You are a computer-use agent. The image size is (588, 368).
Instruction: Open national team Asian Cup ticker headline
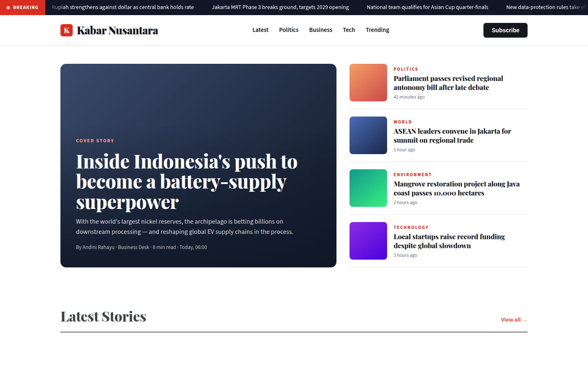point(428,7)
